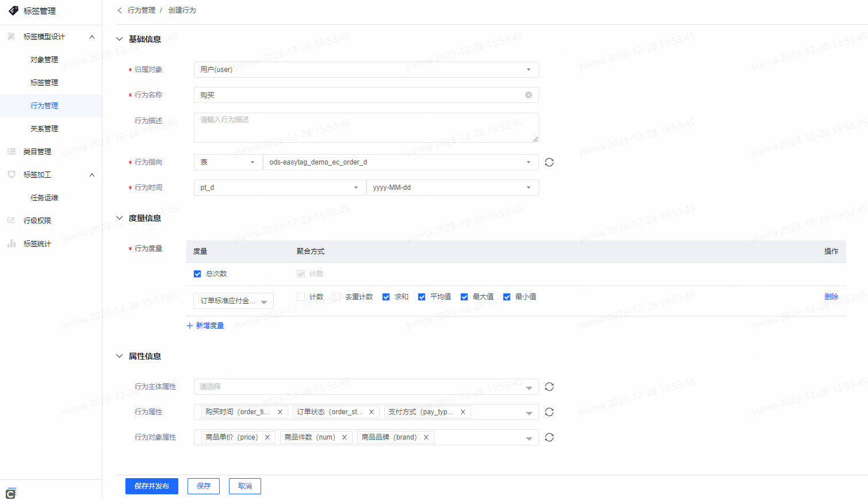Uncheck the 平均值 aggregation checkbox
Image resolution: width=868 pixels, height=500 pixels.
coord(422,297)
